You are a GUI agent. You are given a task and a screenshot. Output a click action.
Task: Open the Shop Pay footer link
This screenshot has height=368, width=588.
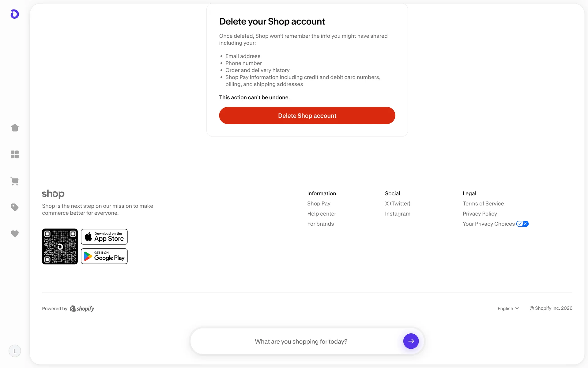point(318,204)
